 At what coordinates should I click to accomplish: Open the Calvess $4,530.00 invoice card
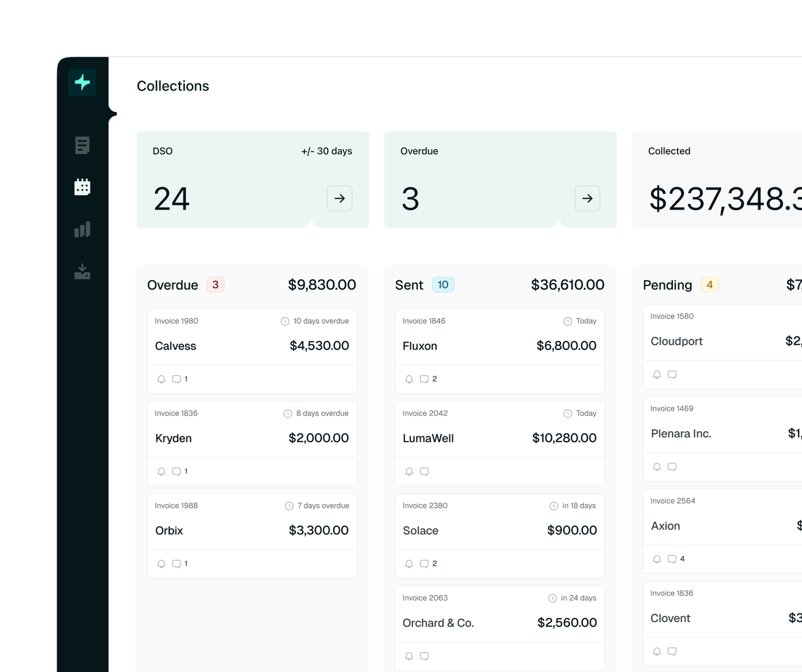(x=252, y=351)
